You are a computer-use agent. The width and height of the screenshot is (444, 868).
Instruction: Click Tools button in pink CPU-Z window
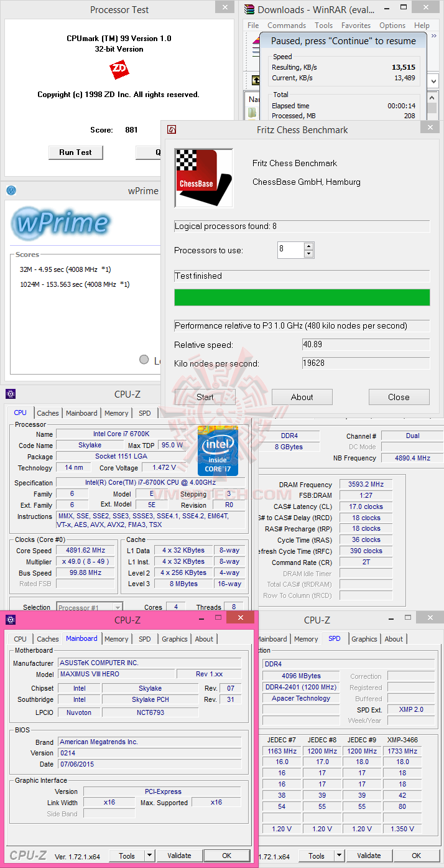pos(127,856)
